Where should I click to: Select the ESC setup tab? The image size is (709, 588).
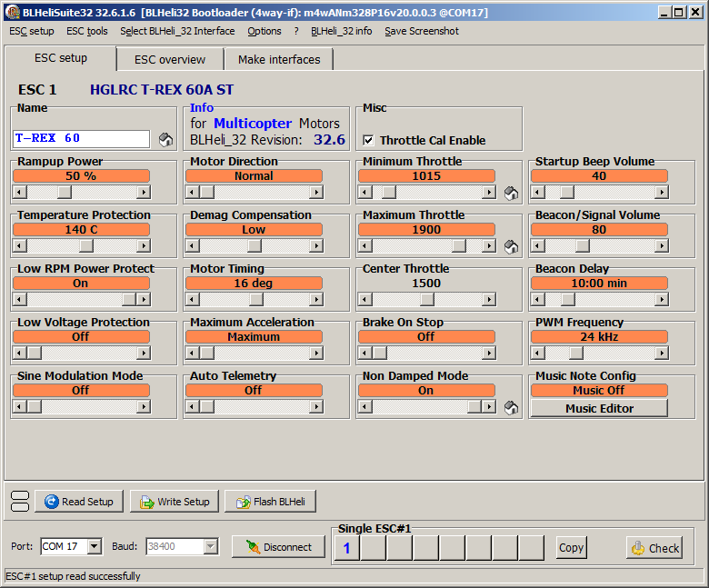61,58
